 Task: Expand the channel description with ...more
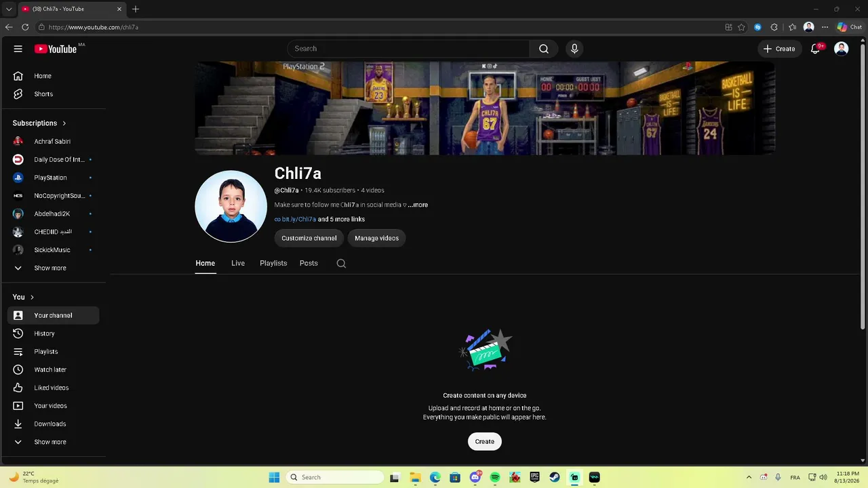[418, 205]
